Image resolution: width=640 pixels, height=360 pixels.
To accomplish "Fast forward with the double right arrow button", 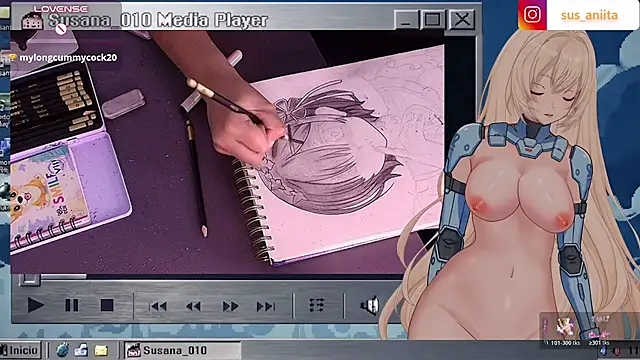I will pos(230,306).
